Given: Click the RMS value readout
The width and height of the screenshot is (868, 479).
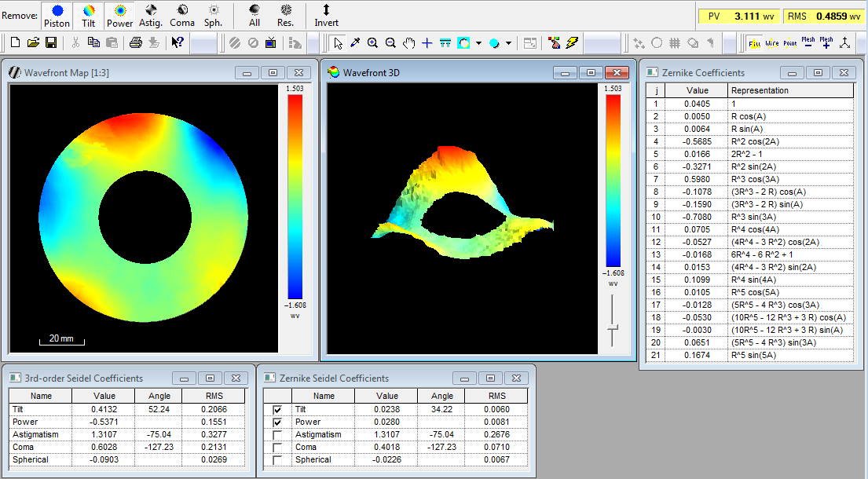Looking at the screenshot, I should 823,16.
